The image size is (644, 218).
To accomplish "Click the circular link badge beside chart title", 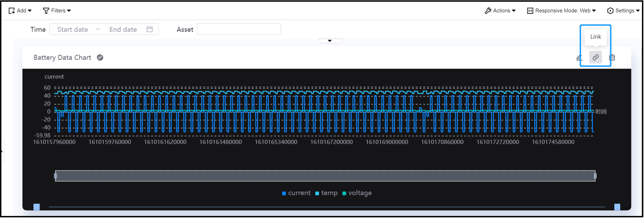I will click(x=100, y=58).
